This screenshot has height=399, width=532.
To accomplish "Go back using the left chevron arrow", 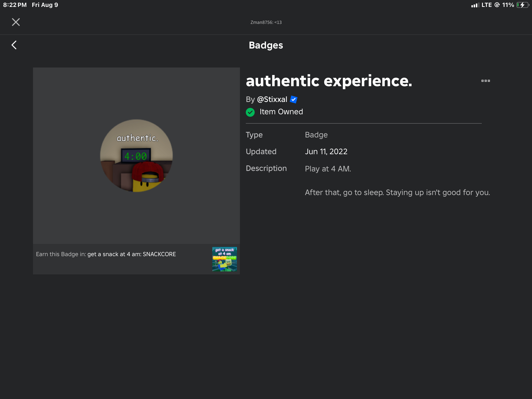I will pyautogui.click(x=14, y=45).
